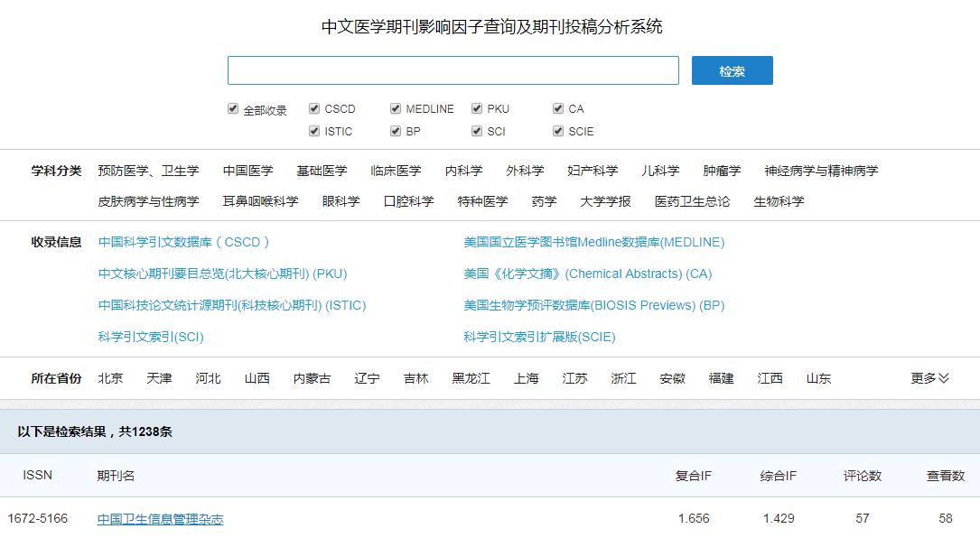Filter by province 江苏
980x538 pixels.
click(574, 378)
